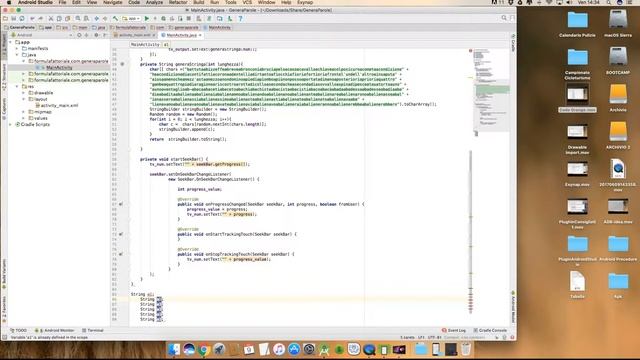The image size is (640, 360).
Task: Switch to activity_main.xml editor tab
Action: click(134, 36)
